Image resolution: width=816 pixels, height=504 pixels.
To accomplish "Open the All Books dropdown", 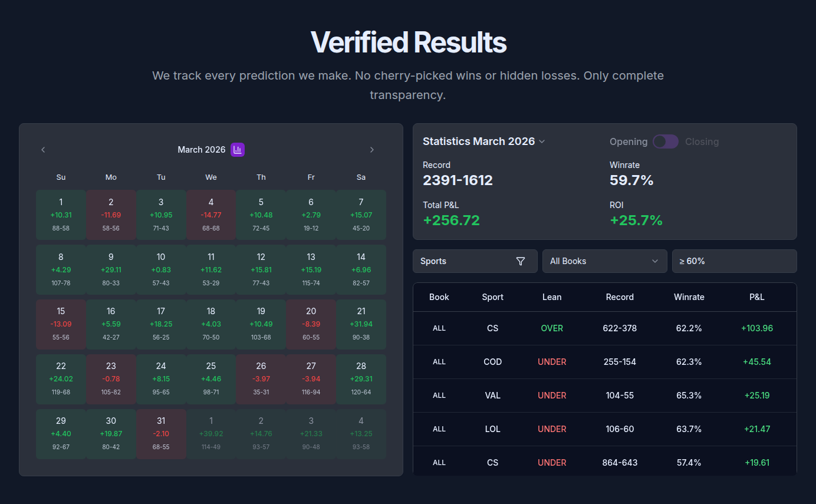I will click(604, 261).
